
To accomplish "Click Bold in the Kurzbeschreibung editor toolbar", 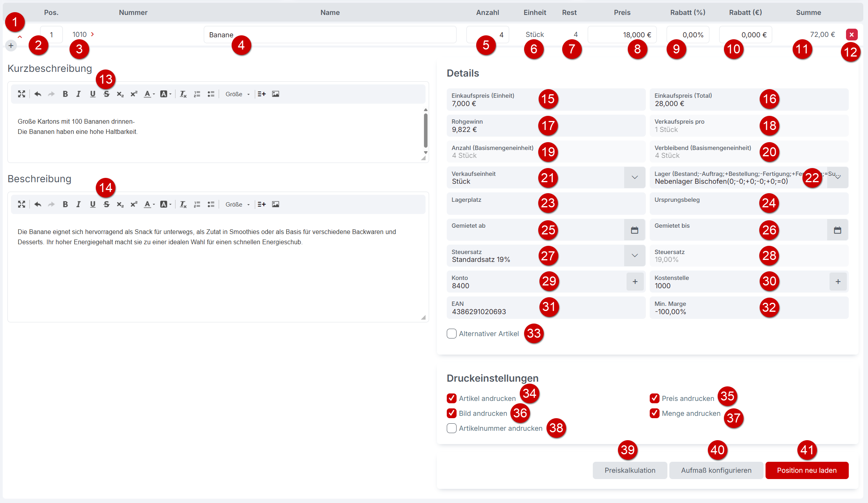I will pos(65,94).
